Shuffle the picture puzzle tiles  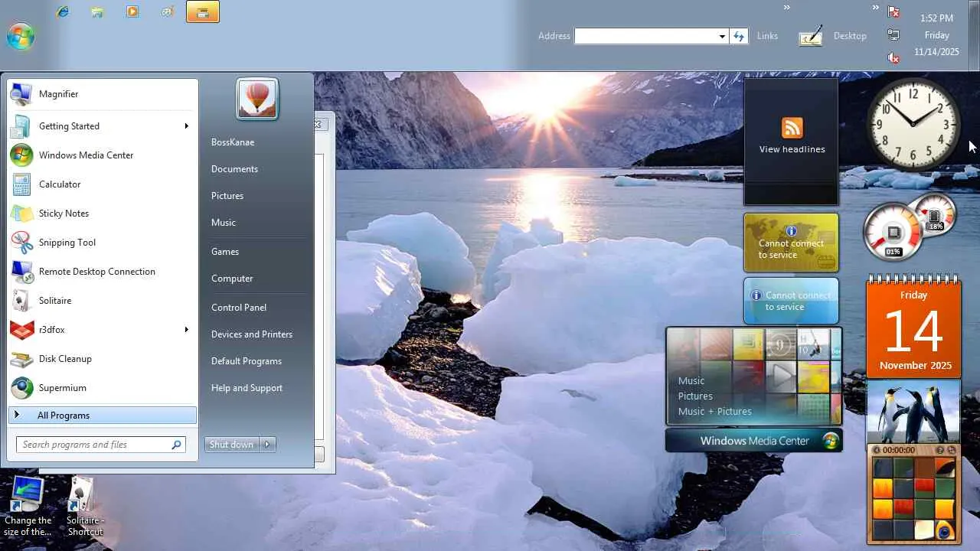[x=952, y=450]
